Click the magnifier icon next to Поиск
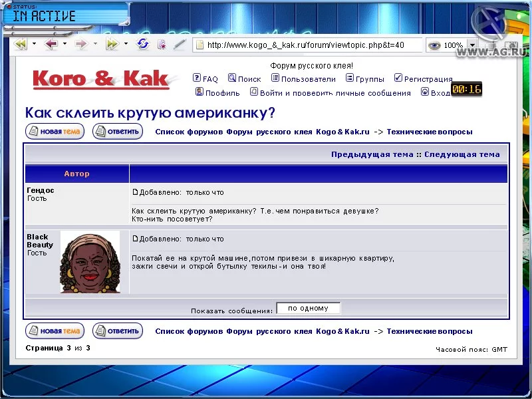532x399 pixels. (x=232, y=78)
